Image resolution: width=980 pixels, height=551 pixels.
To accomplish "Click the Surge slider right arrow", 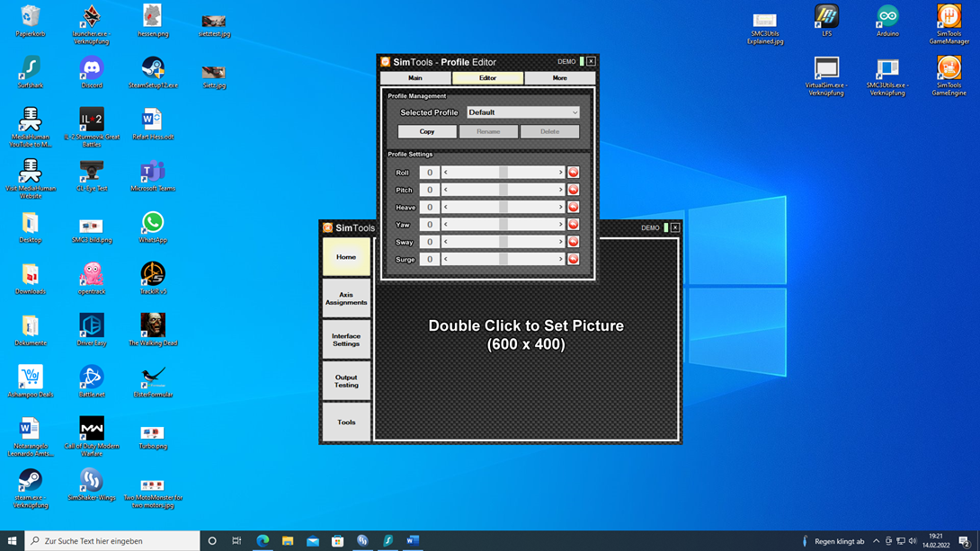I will (560, 259).
